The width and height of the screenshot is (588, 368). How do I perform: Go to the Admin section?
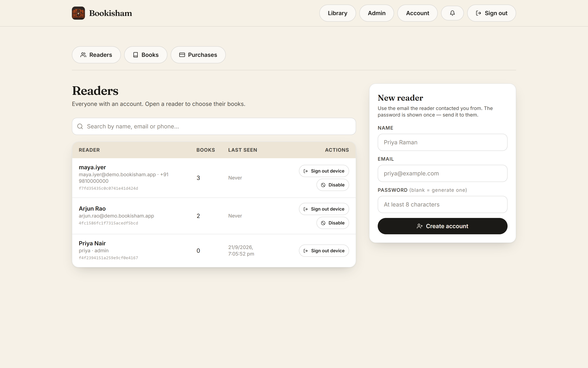point(376,13)
